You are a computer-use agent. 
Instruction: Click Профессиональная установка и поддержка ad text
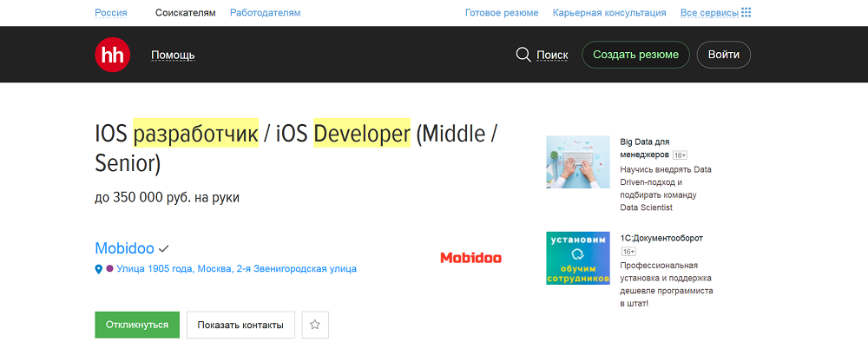667,284
